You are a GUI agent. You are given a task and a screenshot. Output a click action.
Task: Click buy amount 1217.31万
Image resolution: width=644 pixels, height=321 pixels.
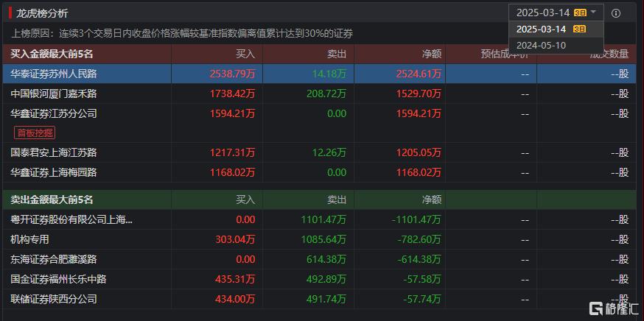click(232, 152)
